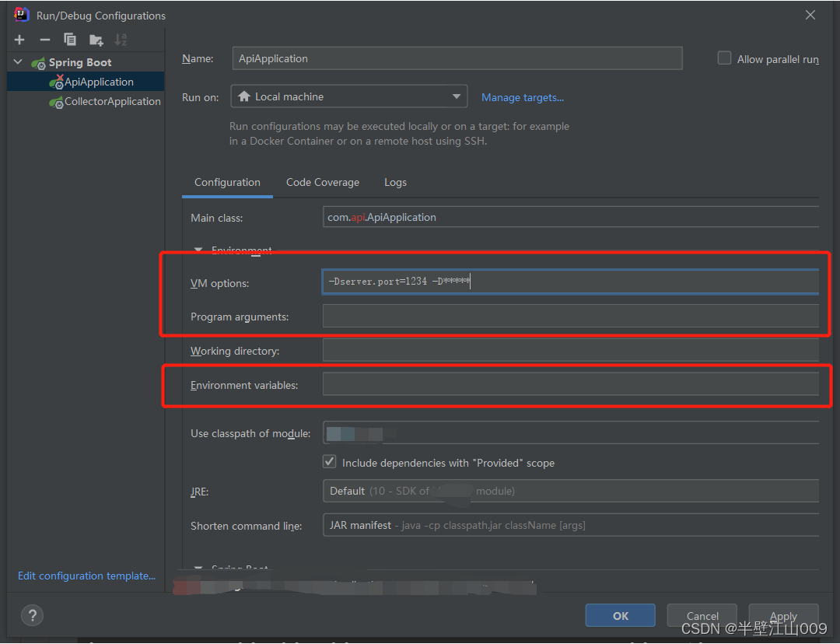Focus the Main class field

(571, 217)
